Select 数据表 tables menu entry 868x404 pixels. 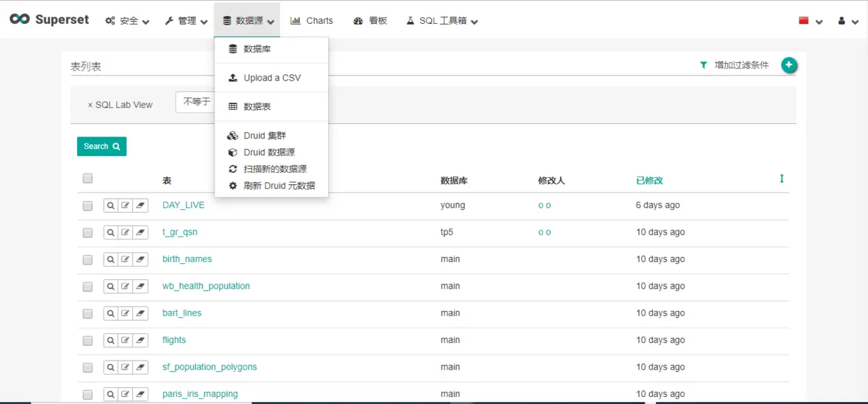(x=271, y=106)
